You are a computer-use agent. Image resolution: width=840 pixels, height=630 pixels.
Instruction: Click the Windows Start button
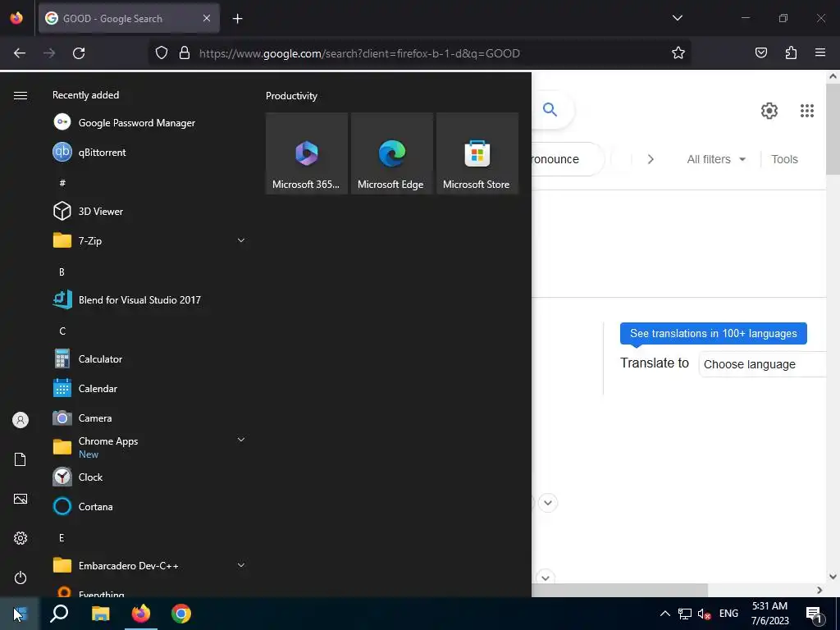coord(20,614)
